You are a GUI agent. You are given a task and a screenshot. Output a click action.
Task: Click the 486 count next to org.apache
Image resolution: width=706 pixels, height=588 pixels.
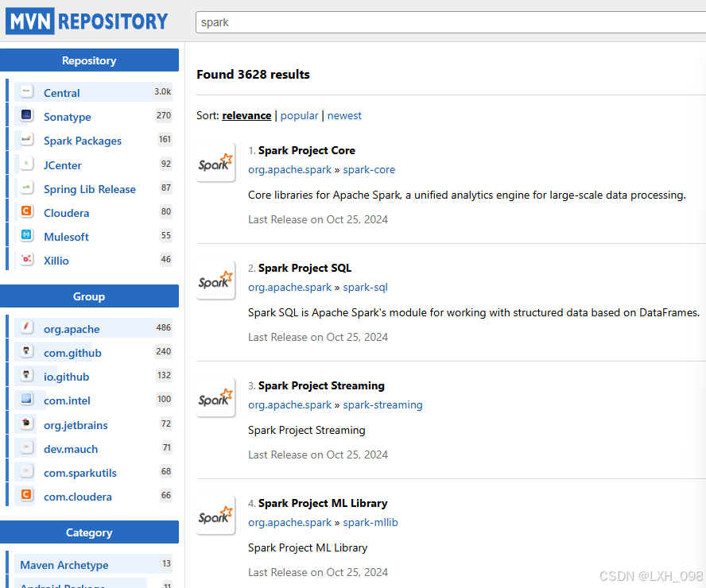pyautogui.click(x=164, y=327)
